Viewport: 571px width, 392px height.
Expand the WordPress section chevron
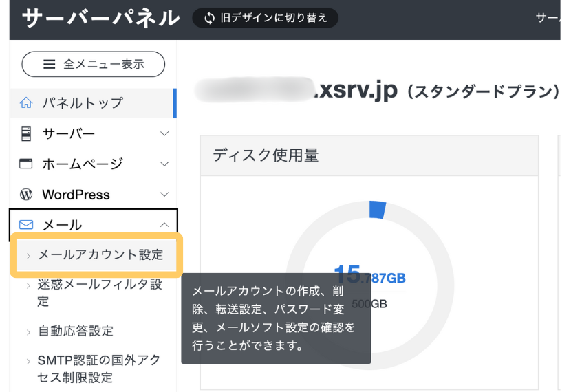(x=164, y=195)
